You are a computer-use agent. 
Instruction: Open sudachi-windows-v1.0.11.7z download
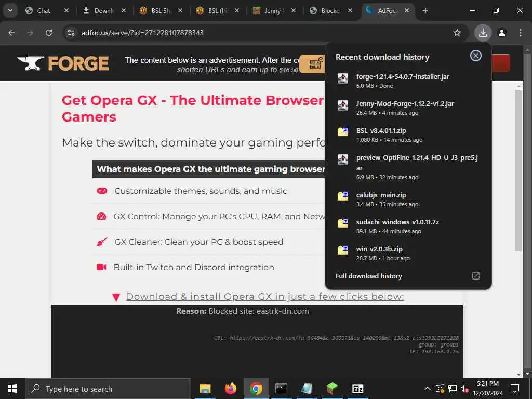click(408, 227)
